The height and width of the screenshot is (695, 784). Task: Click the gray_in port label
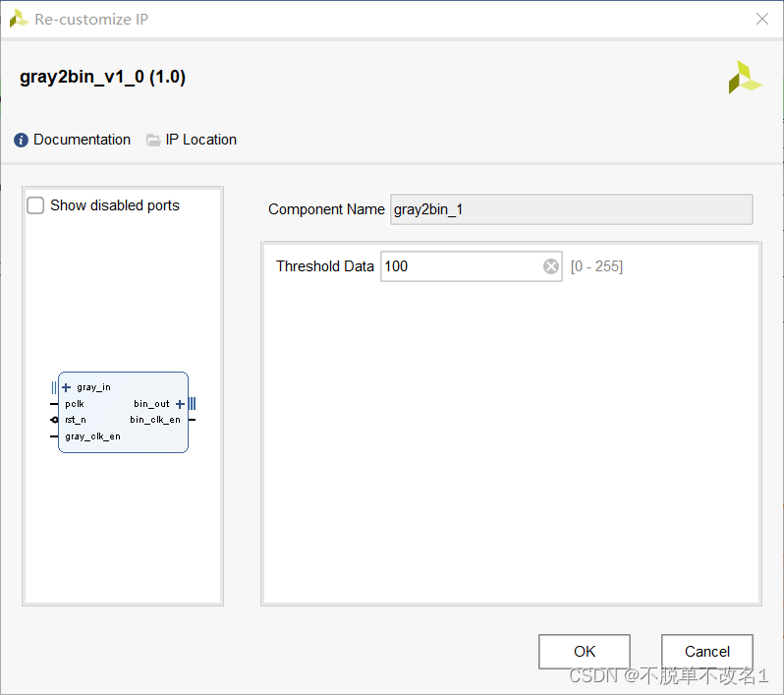(x=93, y=387)
